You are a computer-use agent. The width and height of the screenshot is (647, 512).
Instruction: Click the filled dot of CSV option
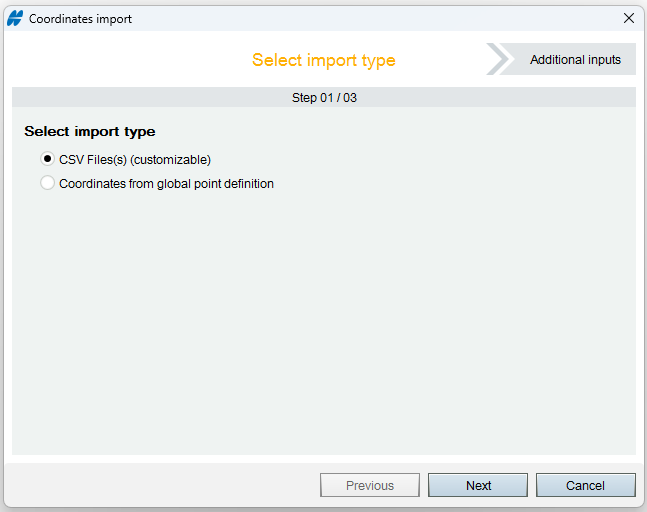[x=47, y=159]
